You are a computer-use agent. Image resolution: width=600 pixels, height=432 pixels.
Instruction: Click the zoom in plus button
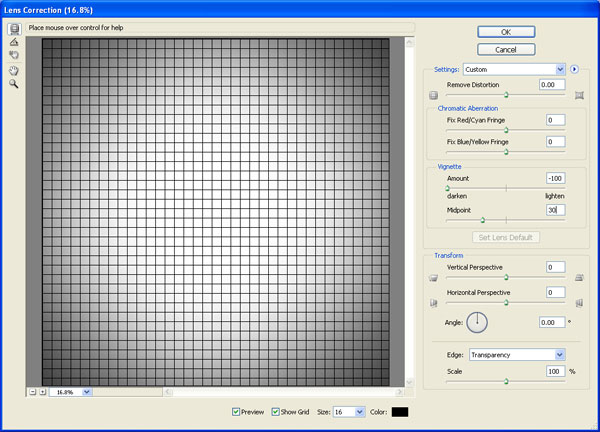(x=43, y=392)
